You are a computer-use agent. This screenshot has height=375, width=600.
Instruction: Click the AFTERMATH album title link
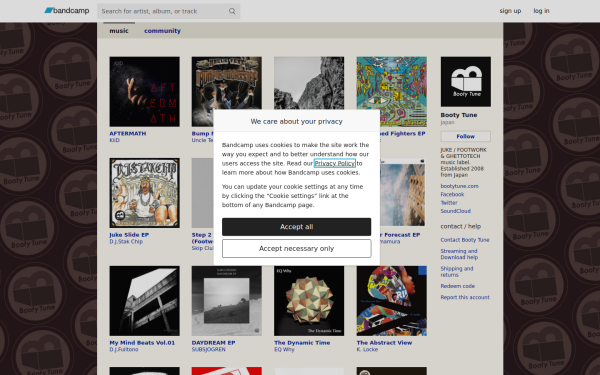[128, 134]
